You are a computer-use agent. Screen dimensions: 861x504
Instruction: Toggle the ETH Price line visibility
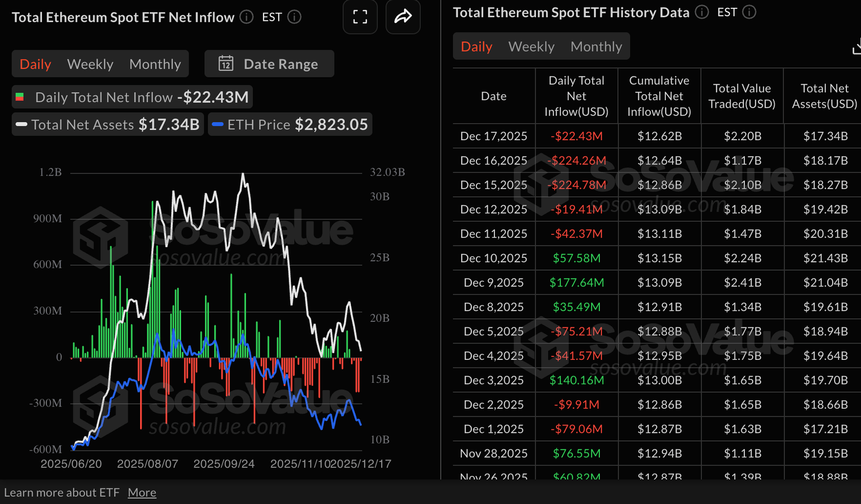[290, 124]
